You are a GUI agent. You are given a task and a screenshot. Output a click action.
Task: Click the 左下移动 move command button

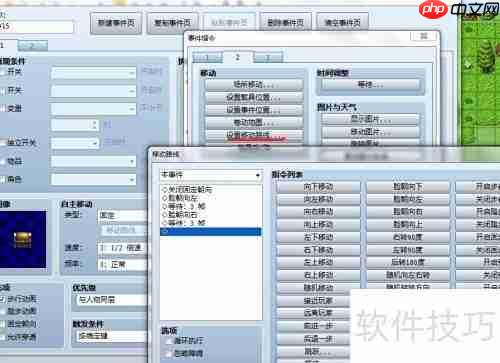click(319, 238)
